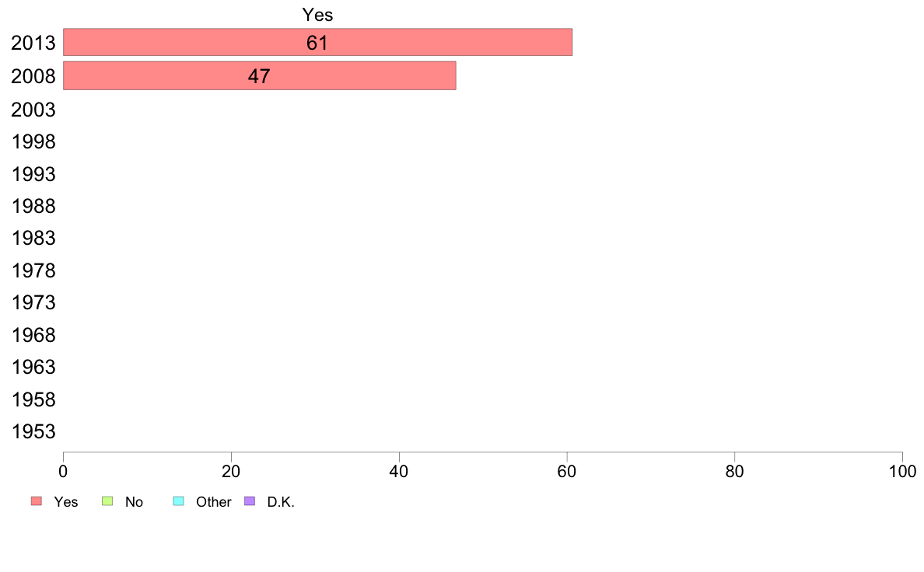924x572 pixels.
Task: Click the 100 axis tick label
Action: pos(902,471)
